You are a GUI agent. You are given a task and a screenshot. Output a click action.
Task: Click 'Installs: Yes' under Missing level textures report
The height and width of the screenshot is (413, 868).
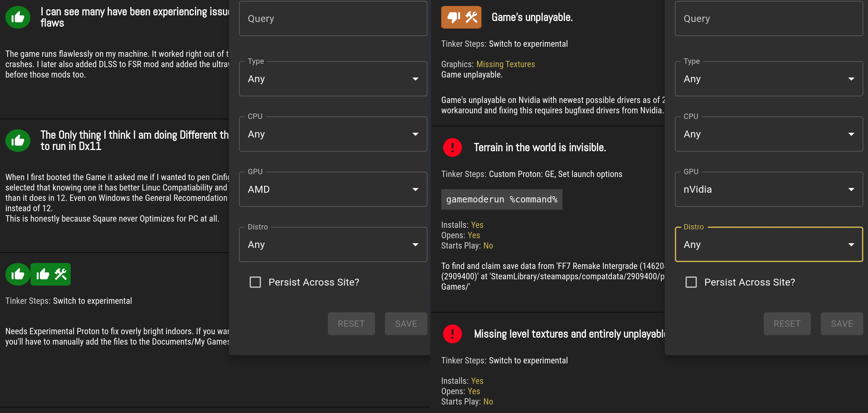tap(462, 381)
